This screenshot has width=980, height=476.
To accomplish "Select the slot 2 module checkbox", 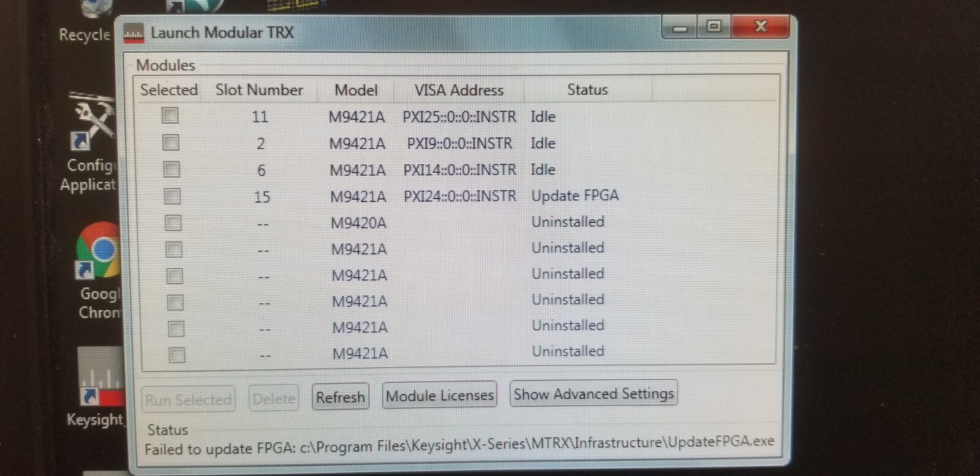I will 170,143.
